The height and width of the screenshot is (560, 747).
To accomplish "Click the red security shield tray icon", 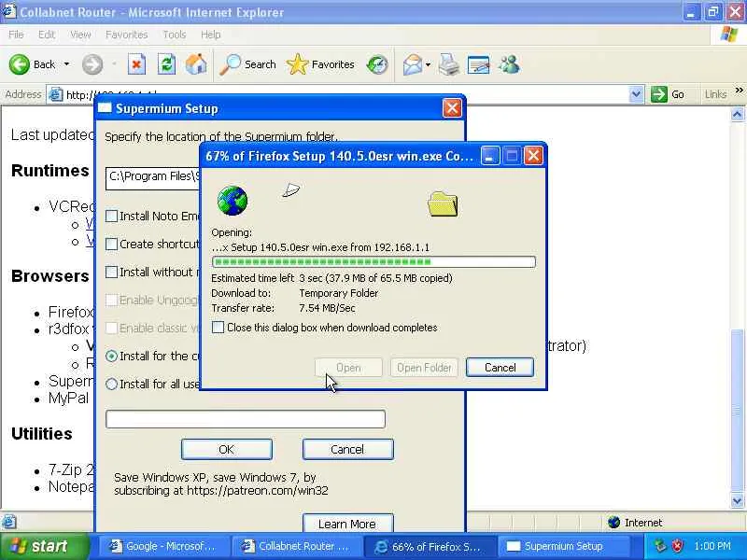I will [678, 545].
